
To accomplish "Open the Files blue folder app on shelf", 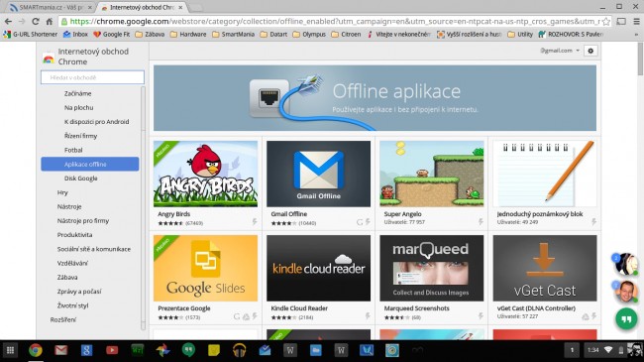I will [x=315, y=350].
